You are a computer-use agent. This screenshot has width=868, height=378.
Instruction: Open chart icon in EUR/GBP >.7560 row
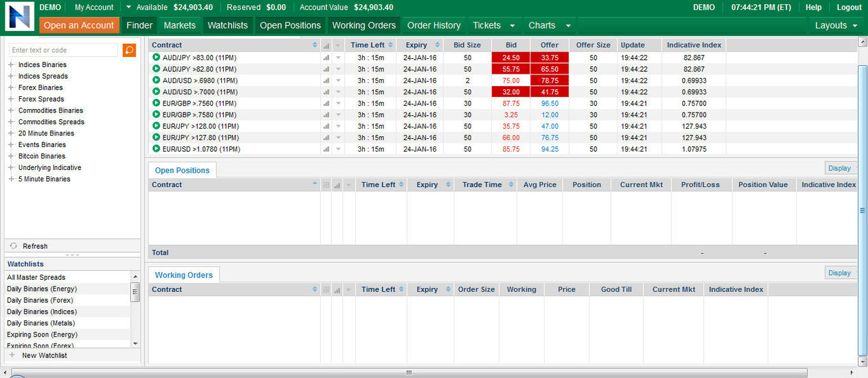(x=326, y=104)
